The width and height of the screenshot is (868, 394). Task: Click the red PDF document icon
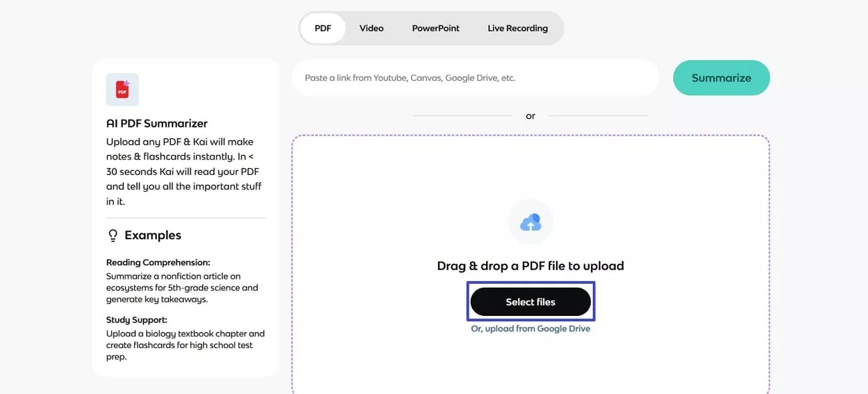(122, 89)
